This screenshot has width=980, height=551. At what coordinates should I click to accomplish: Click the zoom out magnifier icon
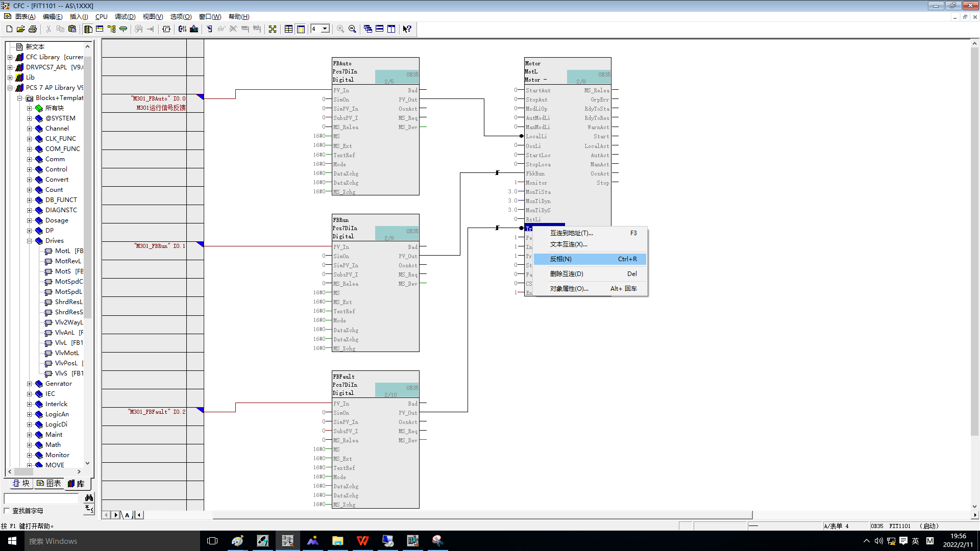352,29
